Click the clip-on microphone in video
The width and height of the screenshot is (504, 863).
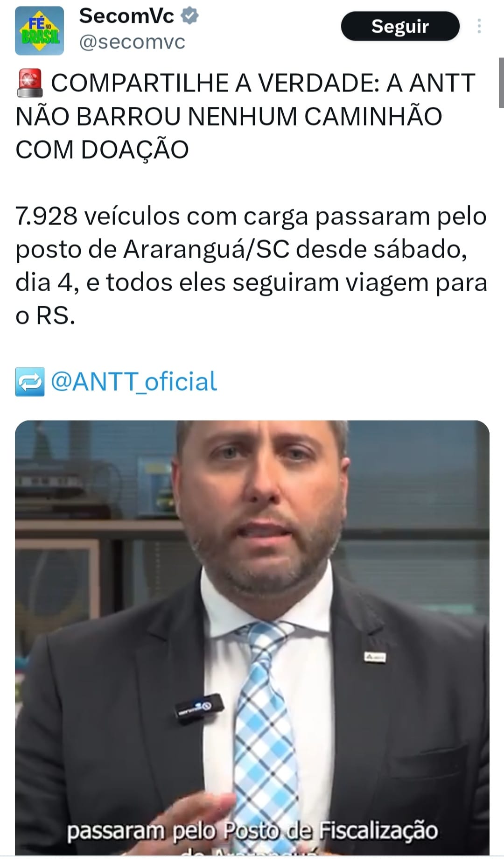(200, 709)
